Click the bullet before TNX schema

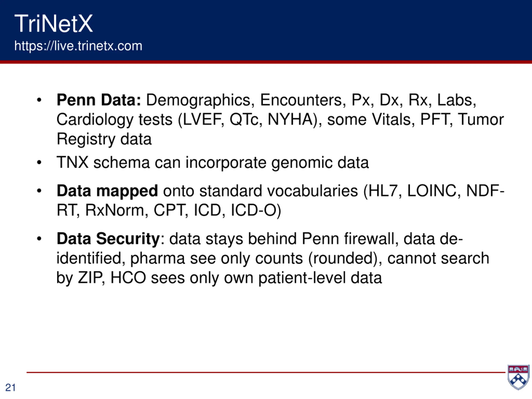[x=39, y=162]
